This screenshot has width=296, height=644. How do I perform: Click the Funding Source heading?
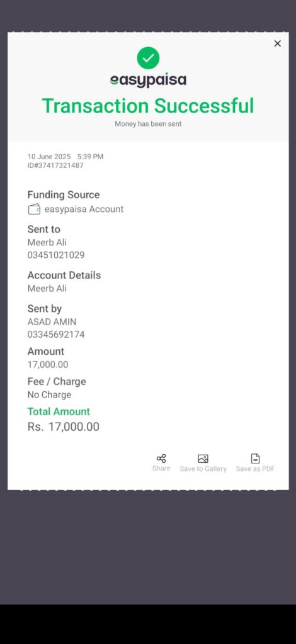point(64,195)
